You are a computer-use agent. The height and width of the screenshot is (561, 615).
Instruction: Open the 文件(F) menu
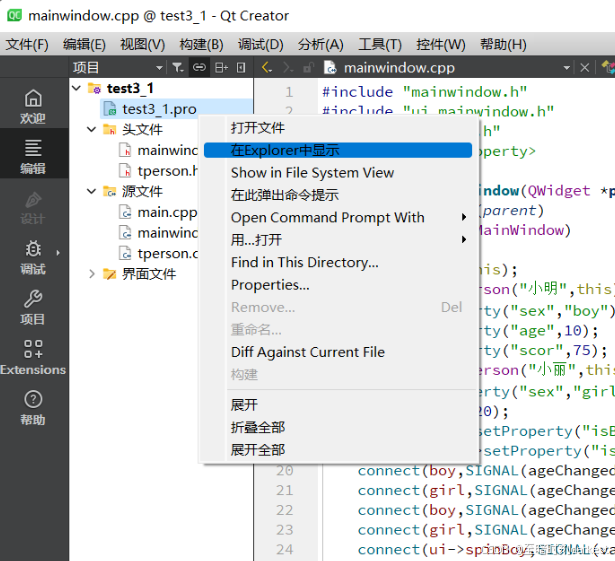(27, 44)
